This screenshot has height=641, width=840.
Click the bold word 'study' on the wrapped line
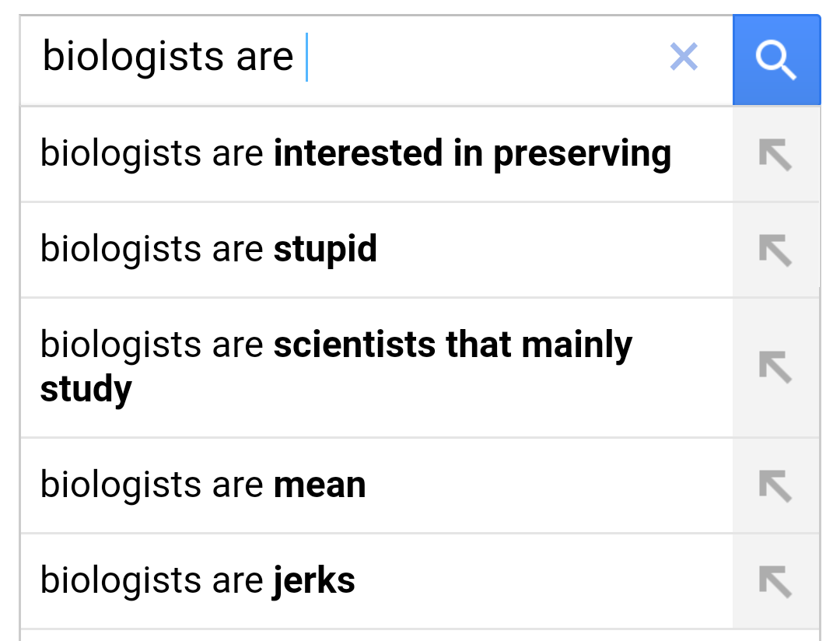[x=86, y=389]
